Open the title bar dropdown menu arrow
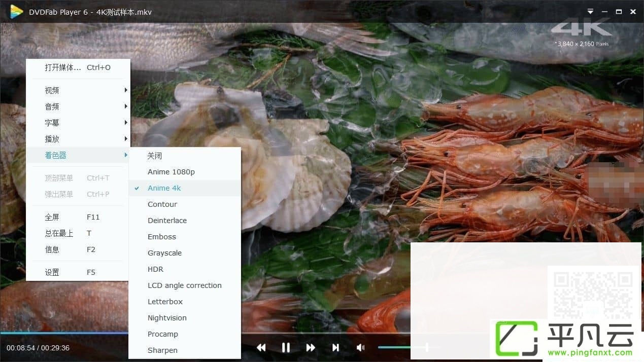The width and height of the screenshot is (644, 362). click(590, 12)
